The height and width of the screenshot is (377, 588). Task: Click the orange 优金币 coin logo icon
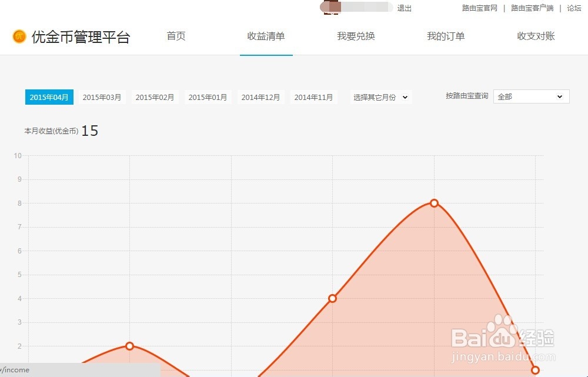(19, 36)
